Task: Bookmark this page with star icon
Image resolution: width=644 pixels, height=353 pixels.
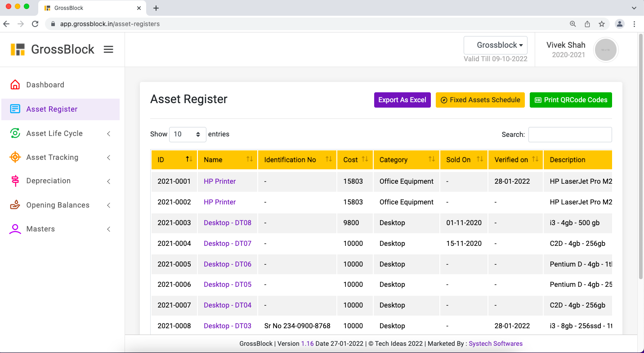Action: click(601, 24)
